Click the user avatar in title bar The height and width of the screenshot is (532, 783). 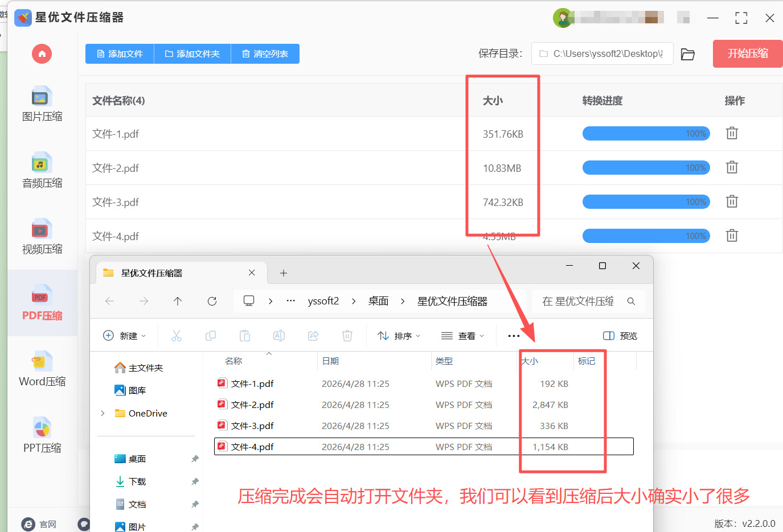tap(563, 18)
